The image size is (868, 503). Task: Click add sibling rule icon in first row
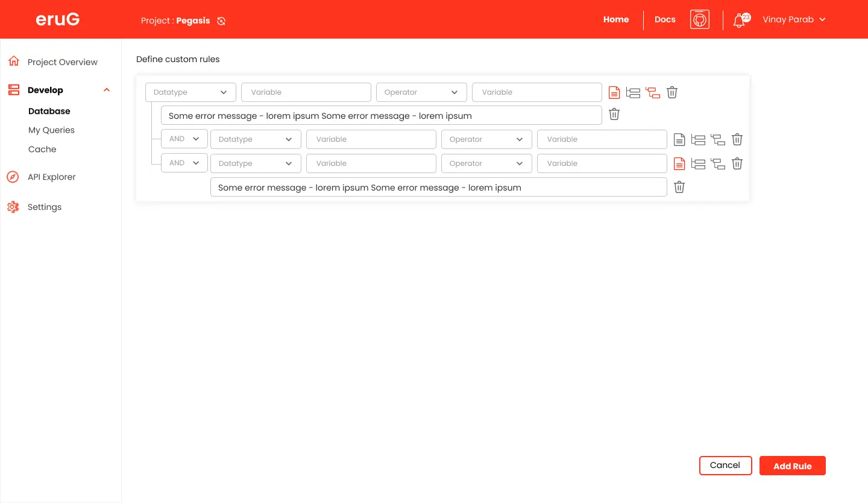[633, 92]
